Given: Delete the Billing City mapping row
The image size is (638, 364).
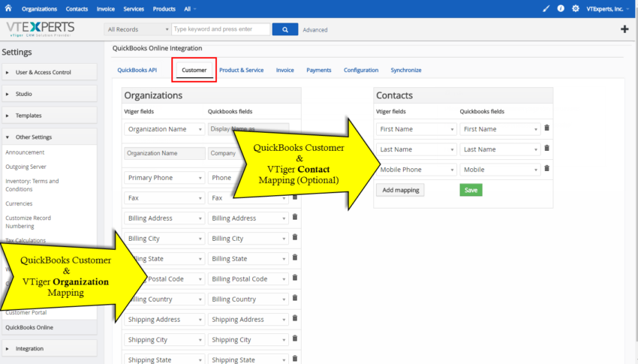Looking at the screenshot, I should point(295,237).
